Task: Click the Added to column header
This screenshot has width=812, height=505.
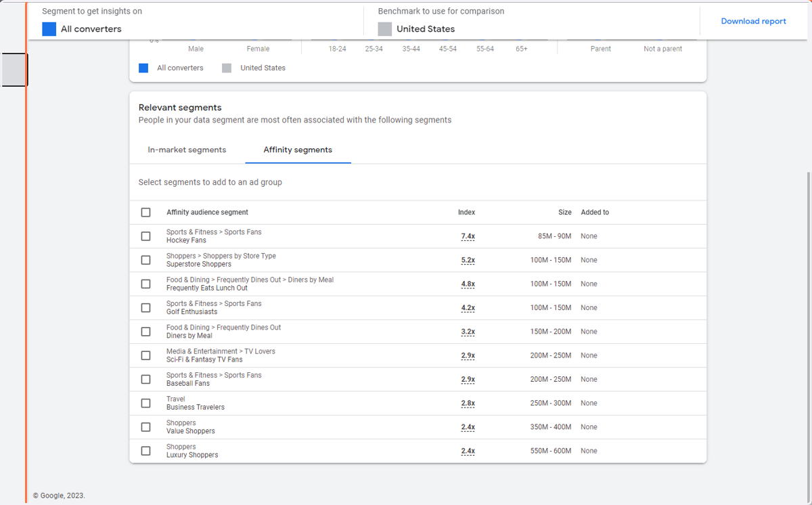Action: point(595,213)
